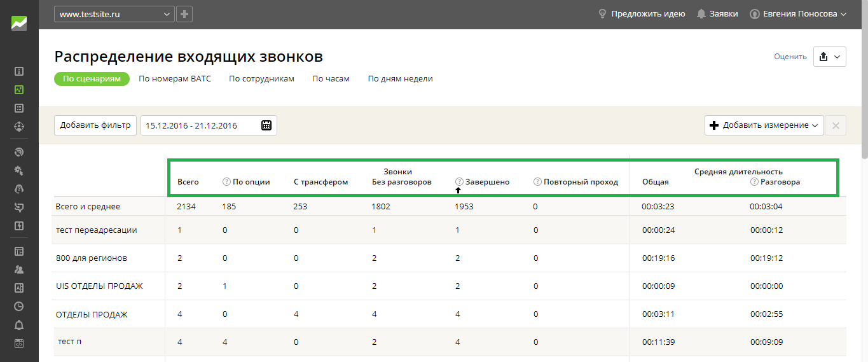Click the plus button next to site selector

point(184,14)
